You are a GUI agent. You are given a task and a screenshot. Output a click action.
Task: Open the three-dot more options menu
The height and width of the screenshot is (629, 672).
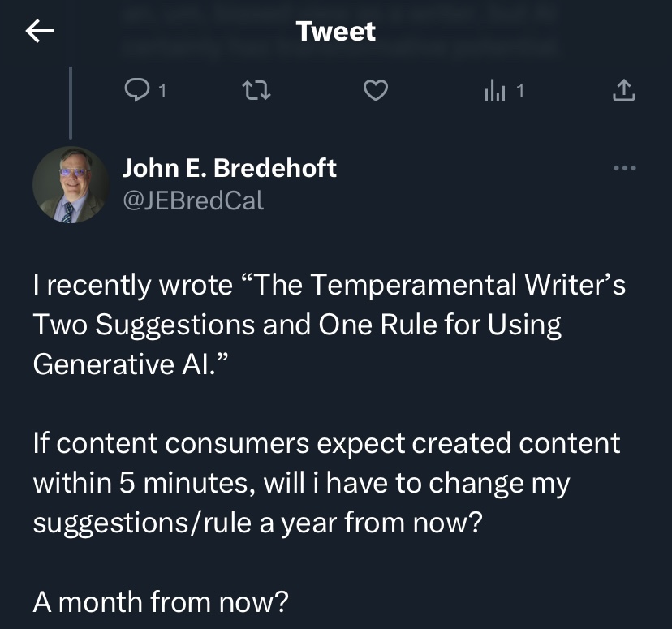click(x=624, y=169)
